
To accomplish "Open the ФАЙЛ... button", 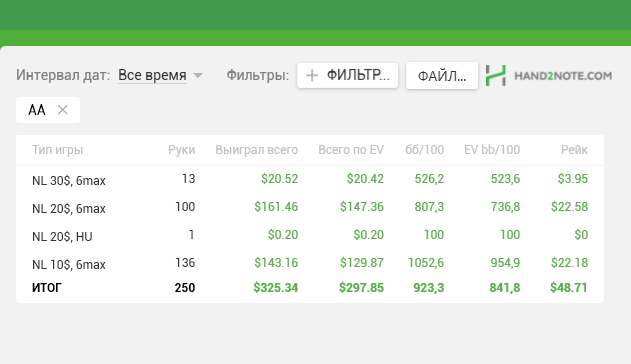I will [x=442, y=75].
